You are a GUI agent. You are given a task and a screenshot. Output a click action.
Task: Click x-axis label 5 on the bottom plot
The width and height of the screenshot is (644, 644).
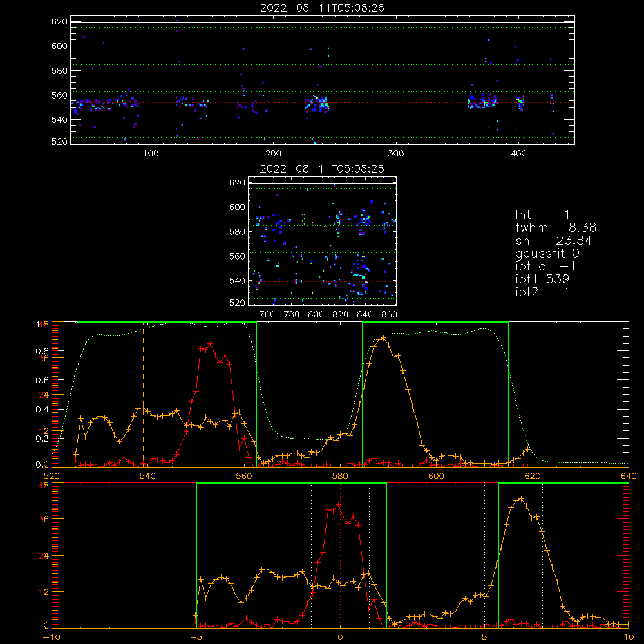[484, 637]
